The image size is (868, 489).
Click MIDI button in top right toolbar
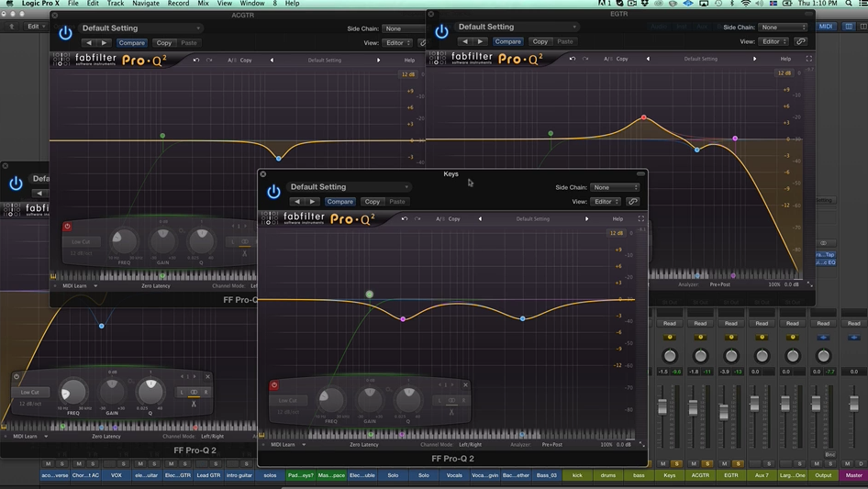(x=826, y=26)
